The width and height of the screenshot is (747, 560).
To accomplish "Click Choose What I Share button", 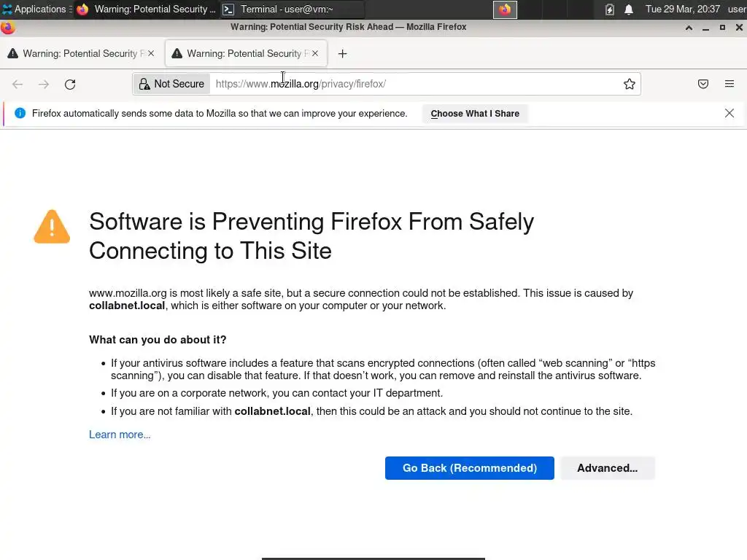I will pos(475,114).
